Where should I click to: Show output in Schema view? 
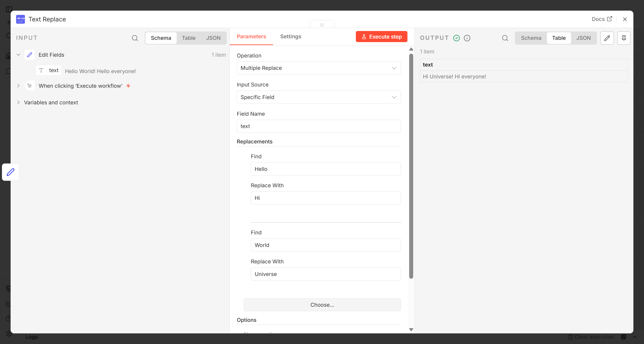coord(531,38)
